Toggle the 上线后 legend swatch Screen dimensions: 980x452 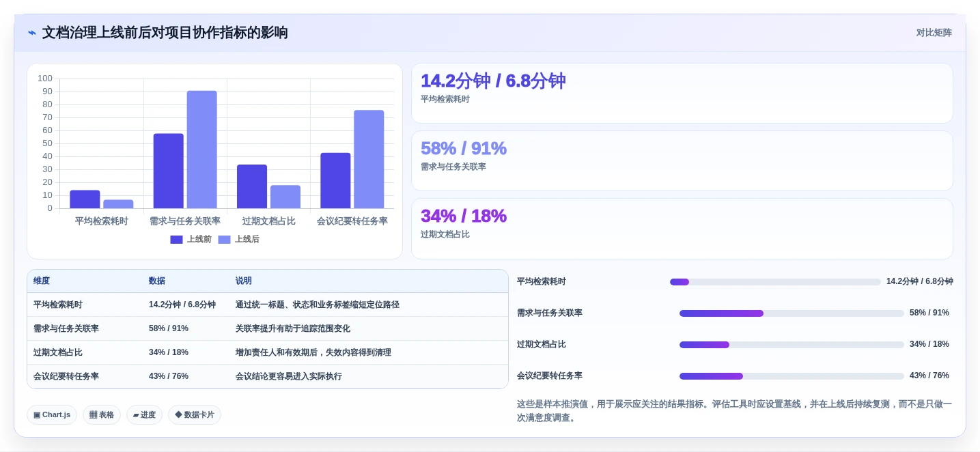pos(224,240)
